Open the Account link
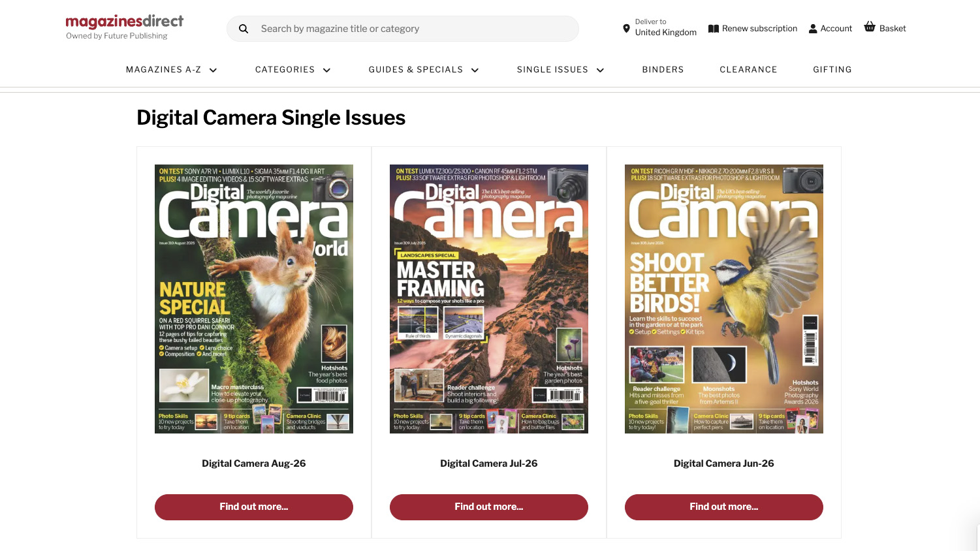The image size is (980, 551). [x=830, y=29]
